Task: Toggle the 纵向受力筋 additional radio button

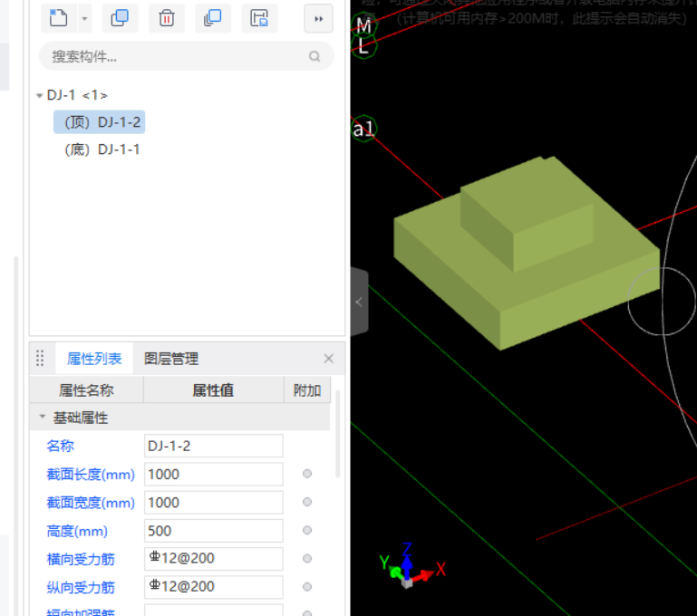Action: pos(307,587)
